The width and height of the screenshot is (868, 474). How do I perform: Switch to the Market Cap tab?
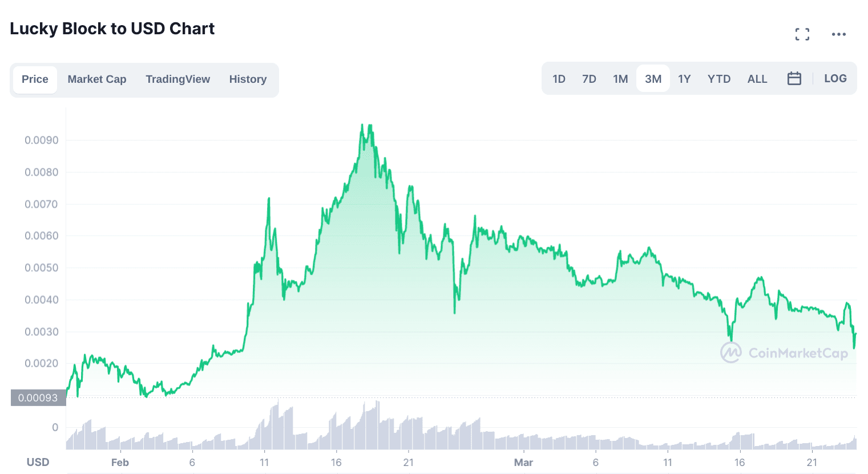(97, 79)
